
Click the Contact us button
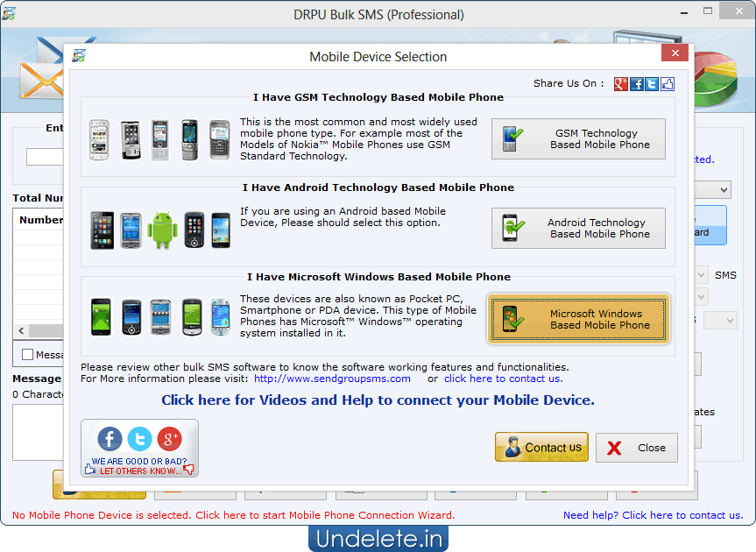coord(541,448)
